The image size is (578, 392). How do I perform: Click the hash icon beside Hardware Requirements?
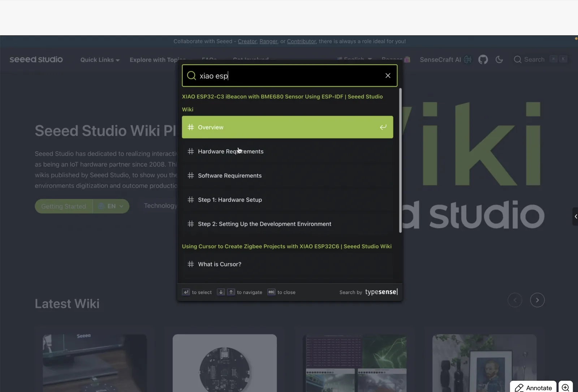pos(191,151)
